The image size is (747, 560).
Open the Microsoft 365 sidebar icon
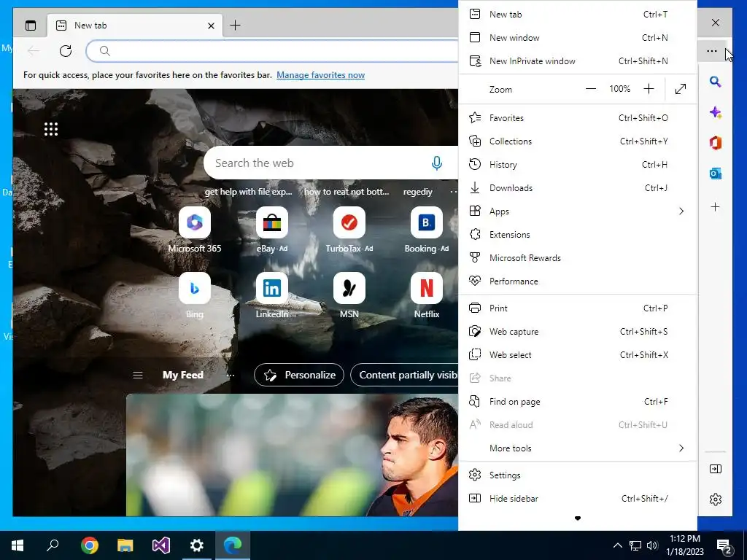[x=715, y=143]
